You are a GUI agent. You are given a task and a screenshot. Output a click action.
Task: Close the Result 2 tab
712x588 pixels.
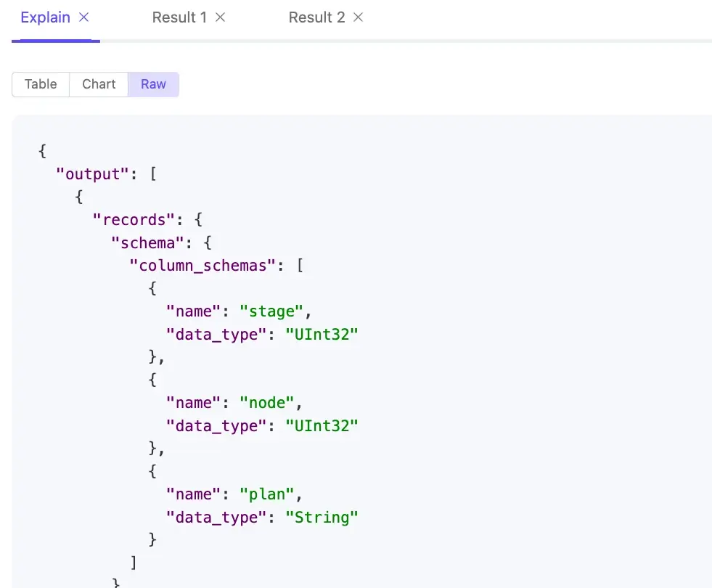coord(358,17)
